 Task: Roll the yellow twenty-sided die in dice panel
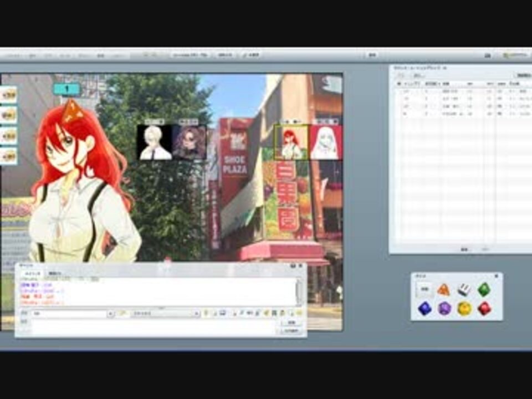coord(464,309)
